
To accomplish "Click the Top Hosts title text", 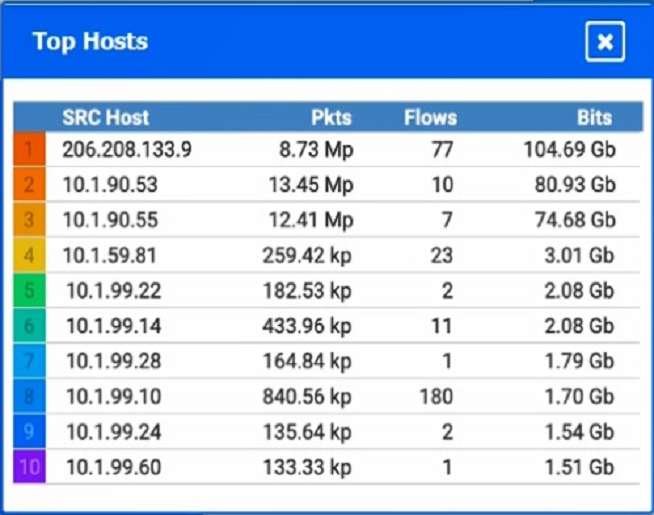I will click(90, 42).
